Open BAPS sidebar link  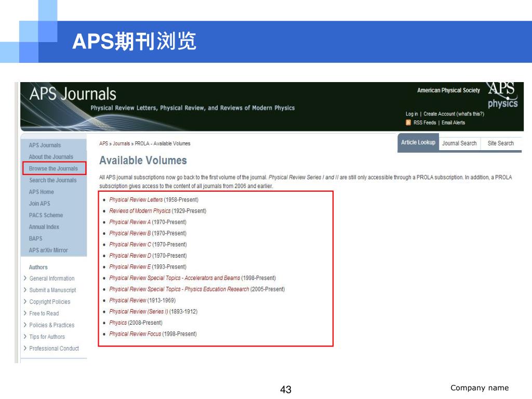(36, 238)
